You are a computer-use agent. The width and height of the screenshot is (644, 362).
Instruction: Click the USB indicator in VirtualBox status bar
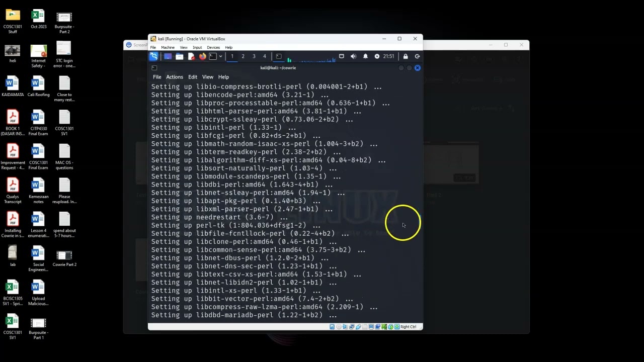[x=358, y=327]
